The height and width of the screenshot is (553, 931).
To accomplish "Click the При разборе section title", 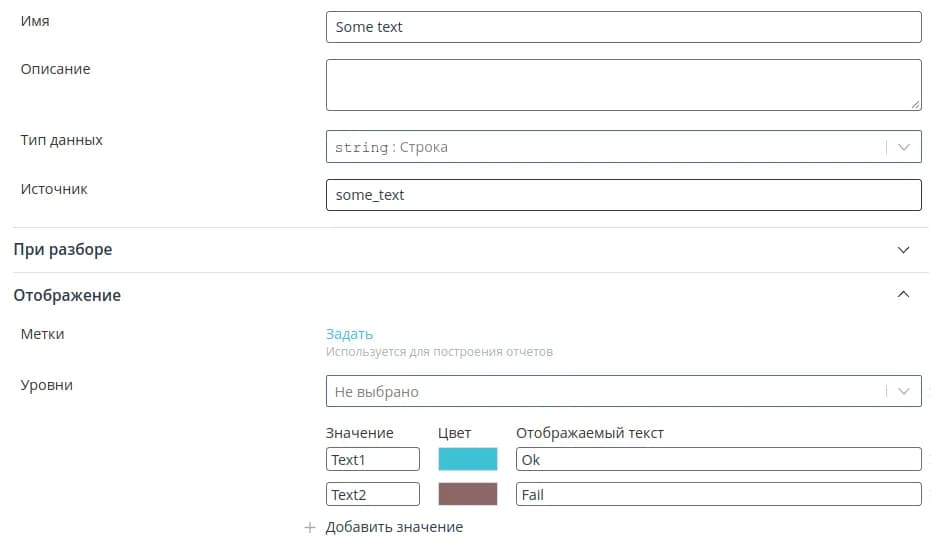I will (62, 250).
